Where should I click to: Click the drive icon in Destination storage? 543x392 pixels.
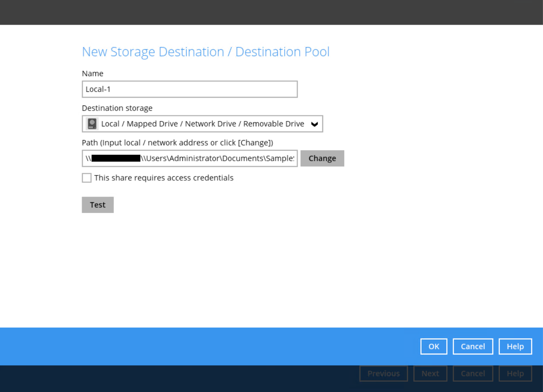point(92,124)
